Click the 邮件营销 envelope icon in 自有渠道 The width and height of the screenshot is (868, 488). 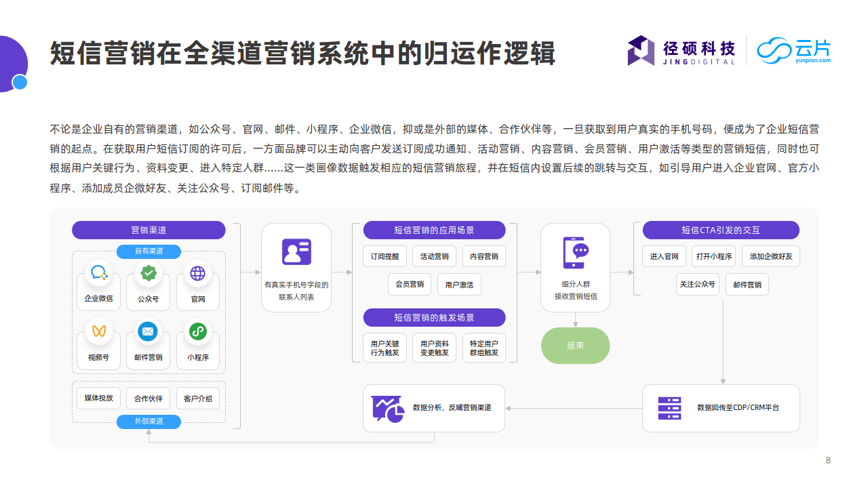tap(149, 331)
